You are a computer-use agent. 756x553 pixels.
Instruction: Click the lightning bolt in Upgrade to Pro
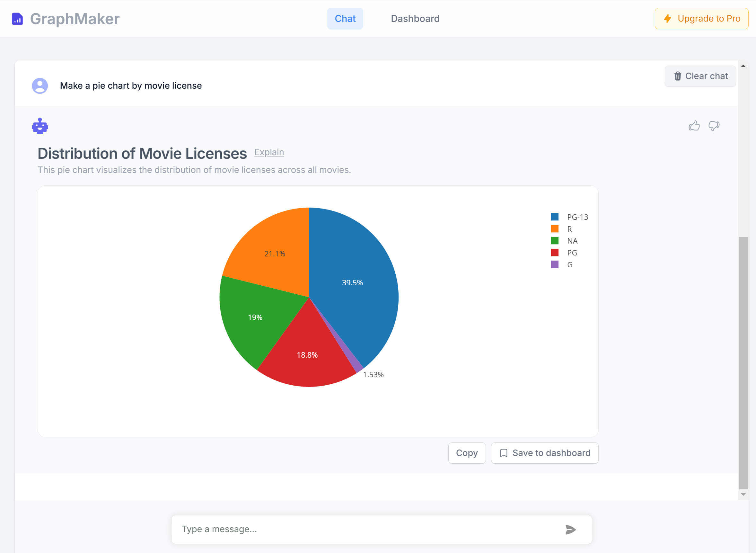[668, 18]
